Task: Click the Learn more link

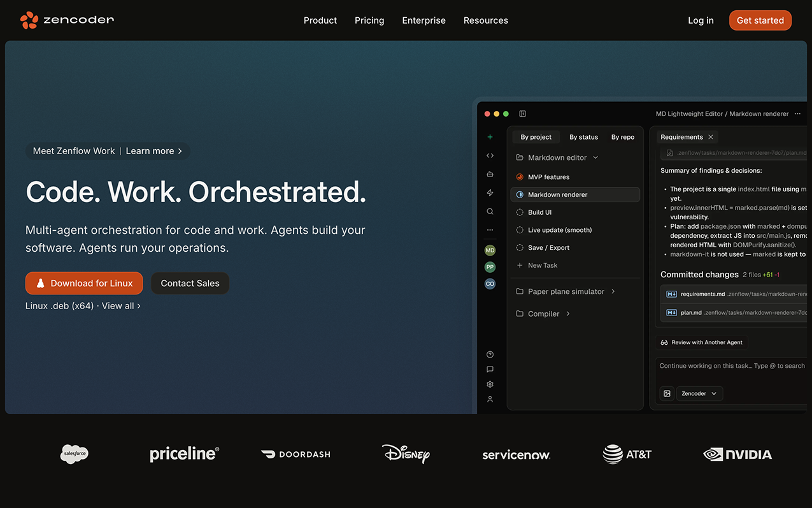Action: tap(154, 151)
